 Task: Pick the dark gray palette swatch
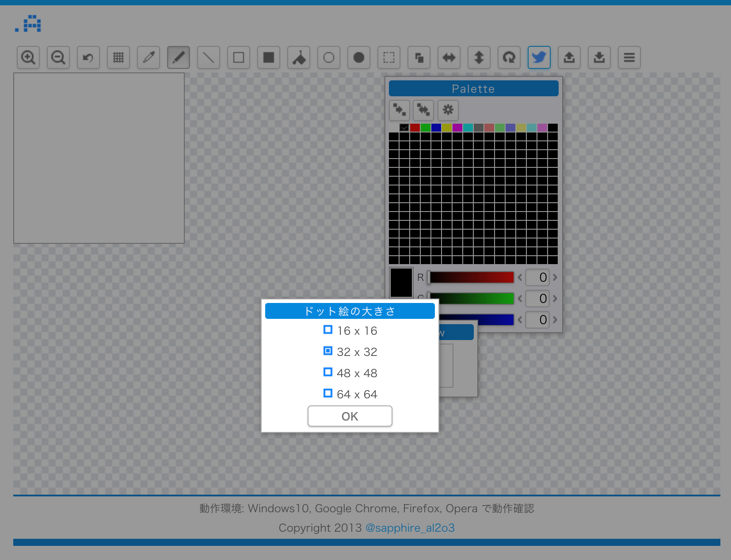(479, 128)
